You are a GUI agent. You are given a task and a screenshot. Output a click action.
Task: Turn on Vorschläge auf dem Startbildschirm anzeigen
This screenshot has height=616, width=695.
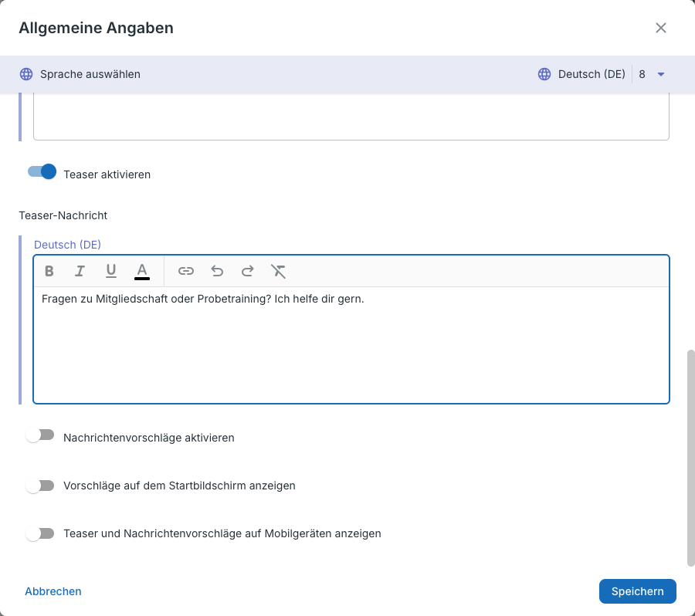coord(40,486)
